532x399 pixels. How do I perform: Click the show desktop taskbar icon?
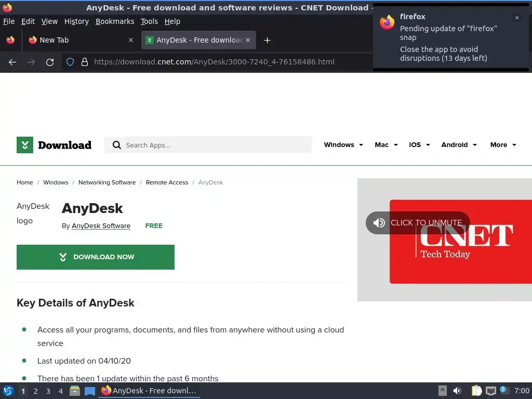click(x=89, y=391)
